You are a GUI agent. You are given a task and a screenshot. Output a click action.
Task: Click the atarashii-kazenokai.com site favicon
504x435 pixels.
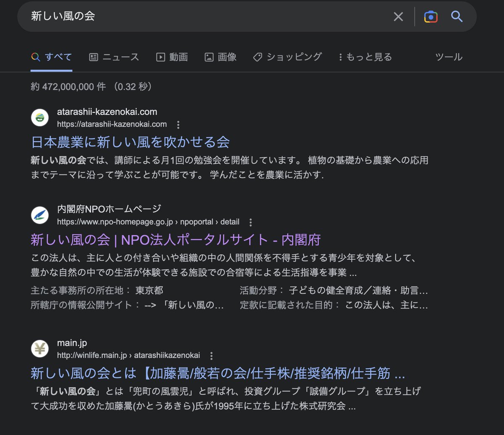point(40,118)
